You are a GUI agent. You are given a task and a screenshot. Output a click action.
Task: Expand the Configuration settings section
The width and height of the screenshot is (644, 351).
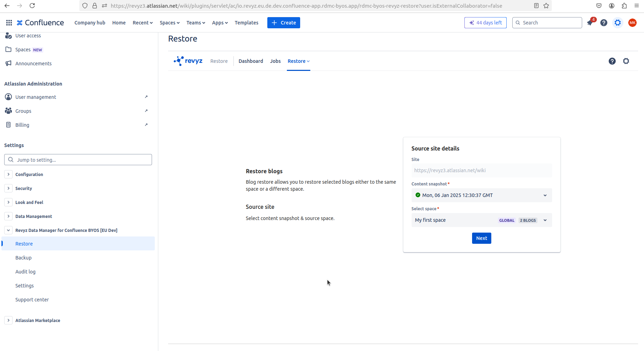[8, 174]
